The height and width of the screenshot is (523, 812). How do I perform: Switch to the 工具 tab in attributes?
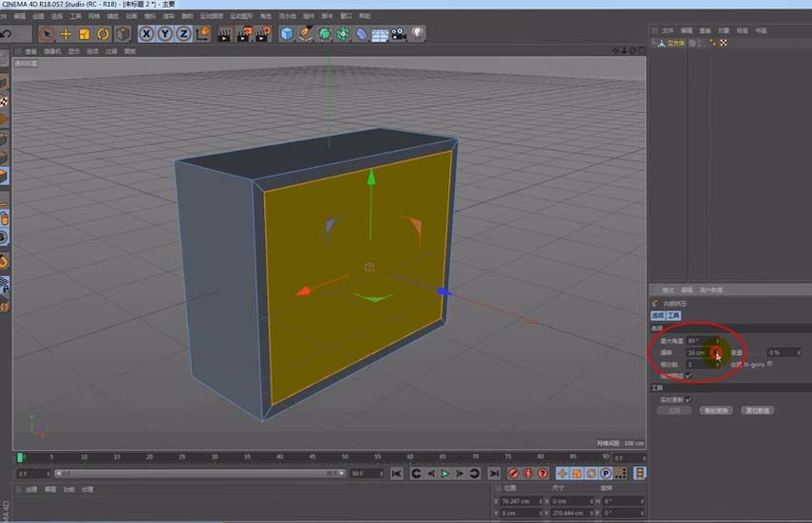[x=673, y=315]
